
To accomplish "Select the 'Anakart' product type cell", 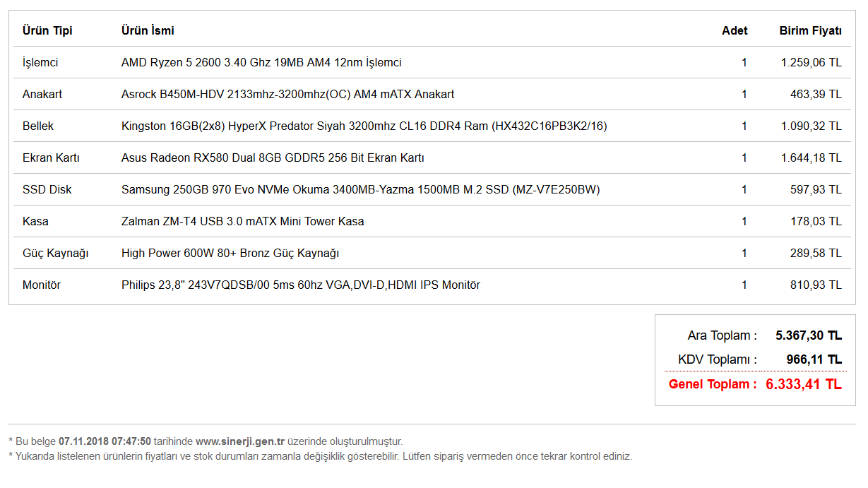I will coord(42,94).
